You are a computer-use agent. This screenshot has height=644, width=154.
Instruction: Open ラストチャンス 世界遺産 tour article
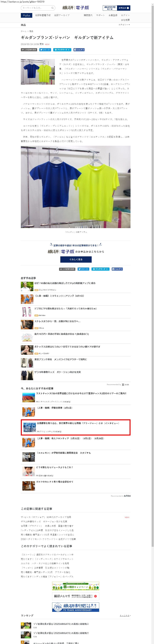tap(81, 393)
